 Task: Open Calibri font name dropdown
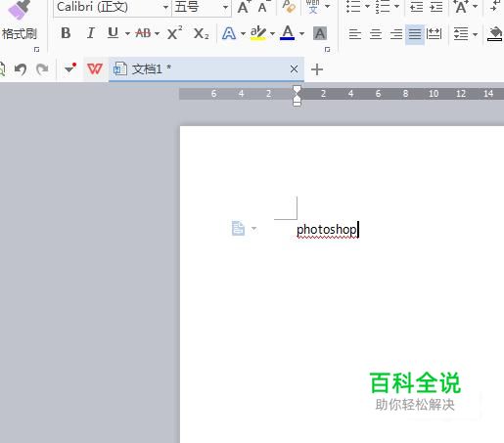(x=165, y=7)
